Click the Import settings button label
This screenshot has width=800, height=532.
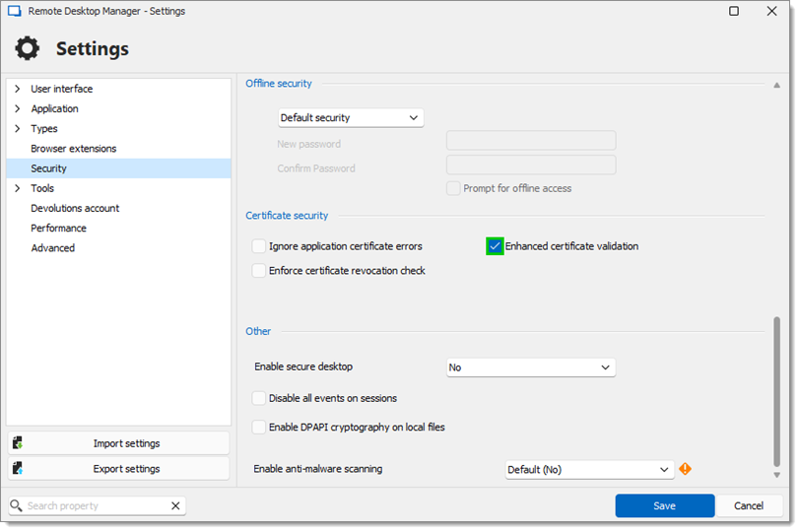(126, 443)
